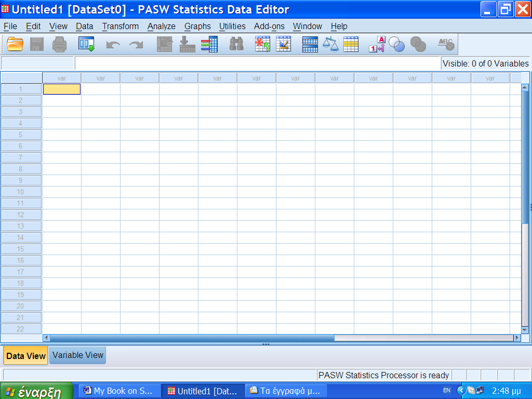Switch to 'My Book on S...' taskbar window
Image resolution: width=532 pixels, height=399 pixels.
pos(119,391)
